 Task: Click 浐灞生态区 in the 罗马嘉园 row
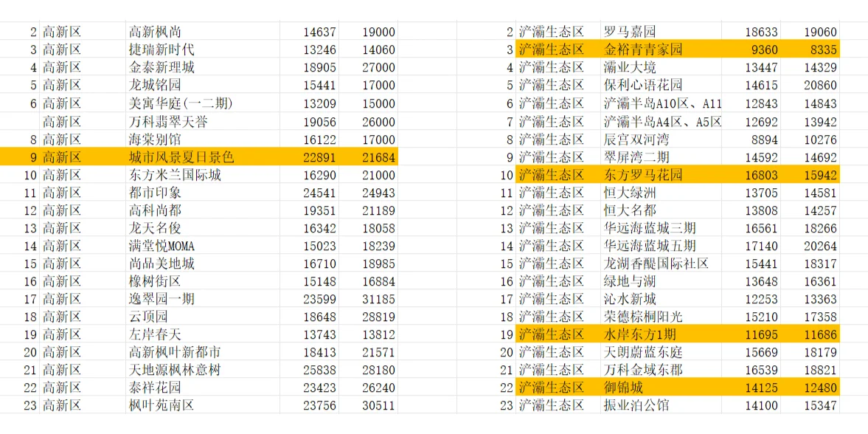(x=552, y=32)
